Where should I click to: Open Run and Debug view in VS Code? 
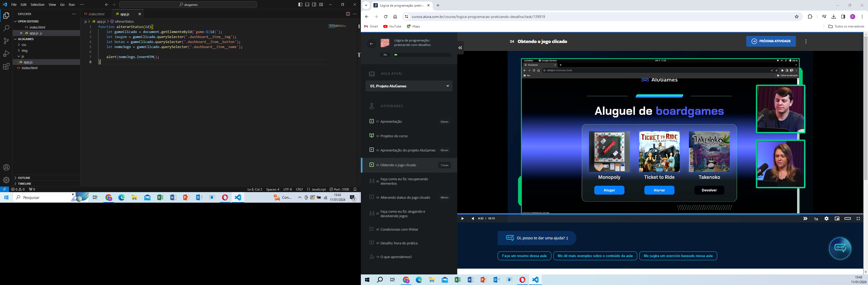(6, 54)
